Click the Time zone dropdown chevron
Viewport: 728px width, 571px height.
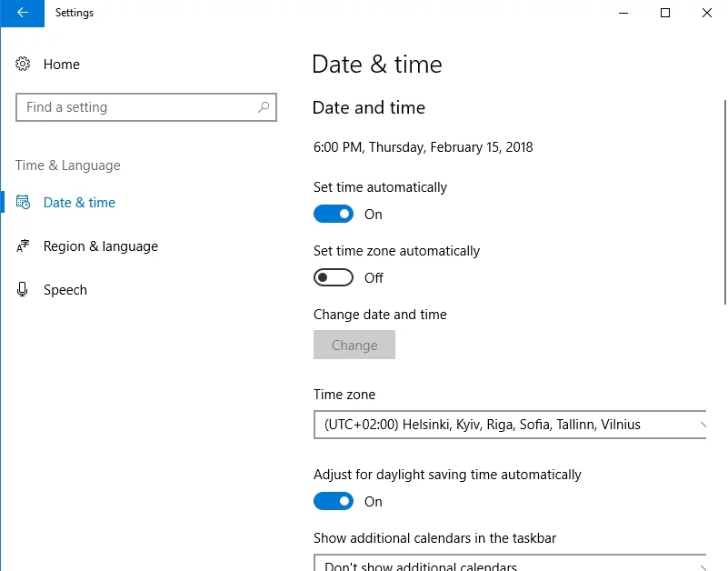701,425
